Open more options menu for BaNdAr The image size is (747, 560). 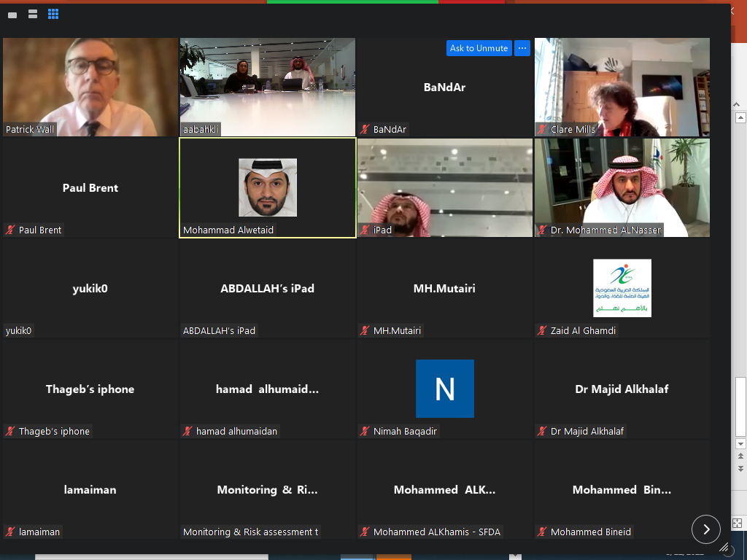click(x=522, y=48)
